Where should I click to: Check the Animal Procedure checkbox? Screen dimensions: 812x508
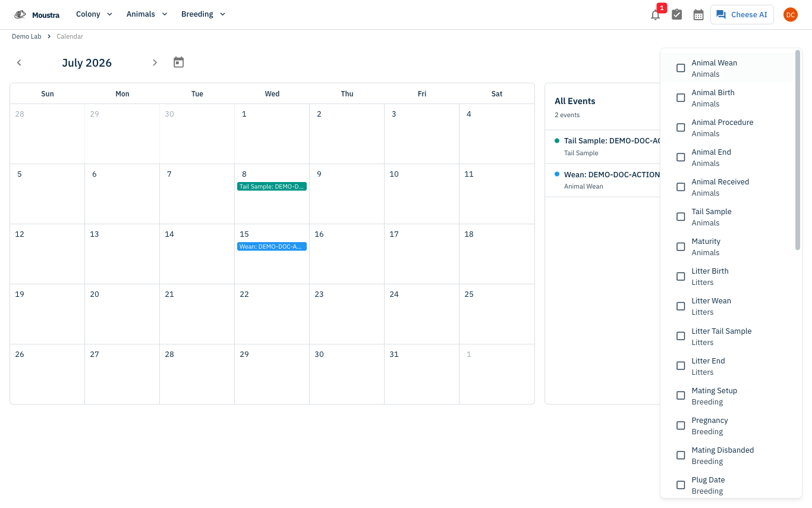(681, 127)
